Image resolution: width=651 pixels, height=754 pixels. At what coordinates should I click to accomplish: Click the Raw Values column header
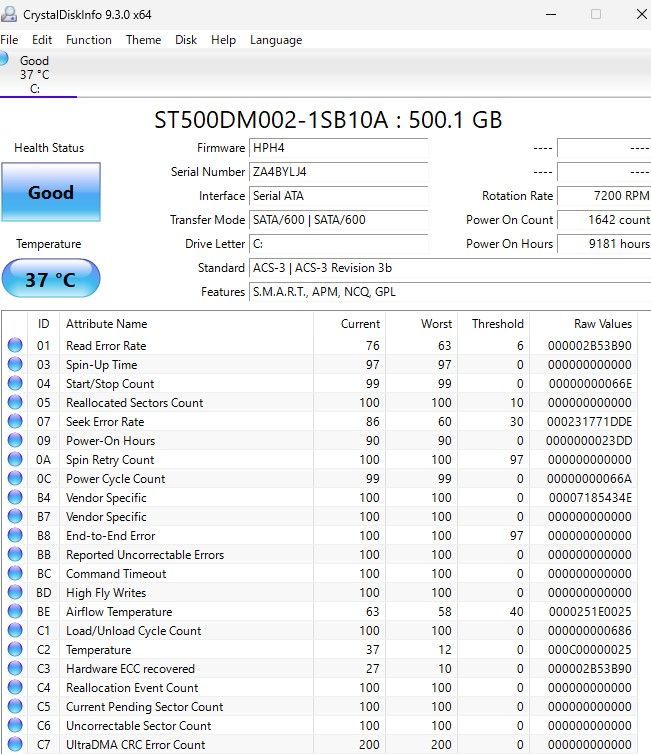602,324
